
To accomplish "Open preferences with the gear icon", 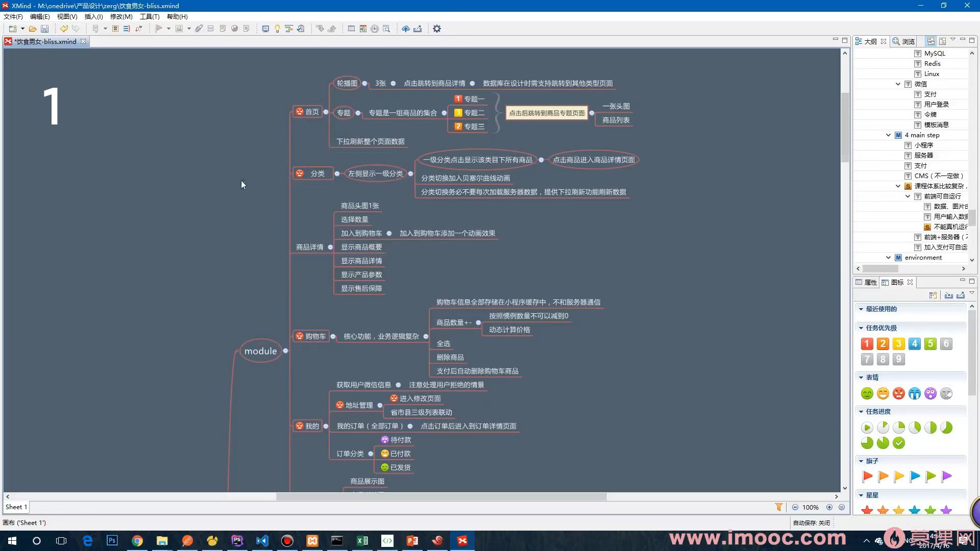I will [437, 29].
